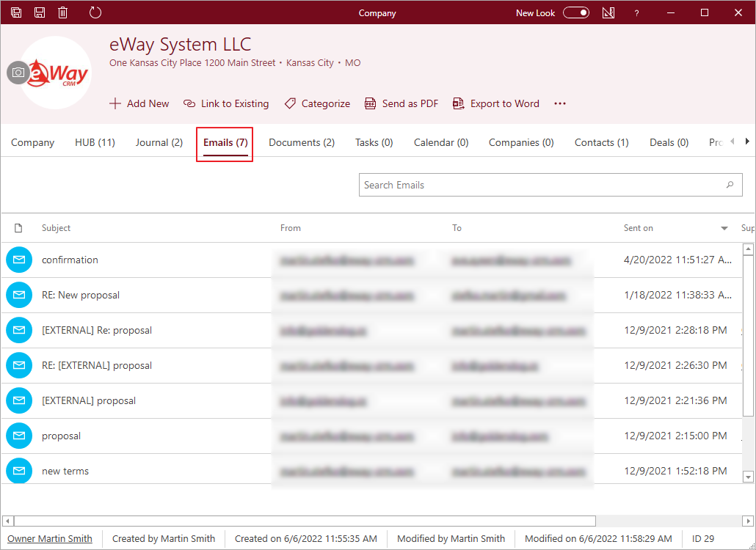Switch to Companies (0) tab
756x550 pixels.
coord(521,142)
